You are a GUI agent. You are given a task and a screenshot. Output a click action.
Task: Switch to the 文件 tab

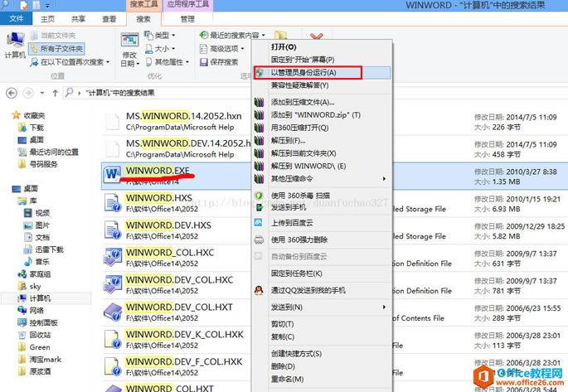[x=16, y=18]
